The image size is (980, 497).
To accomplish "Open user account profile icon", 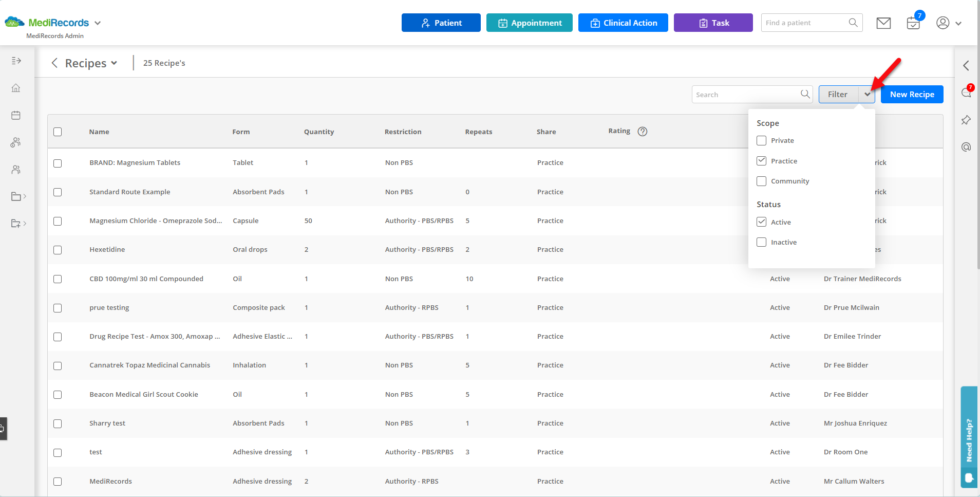I will (943, 23).
